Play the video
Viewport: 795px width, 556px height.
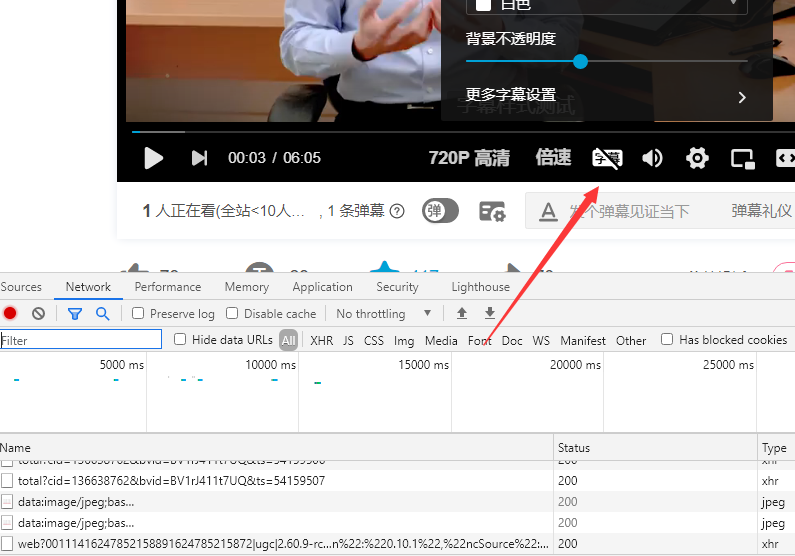point(153,158)
